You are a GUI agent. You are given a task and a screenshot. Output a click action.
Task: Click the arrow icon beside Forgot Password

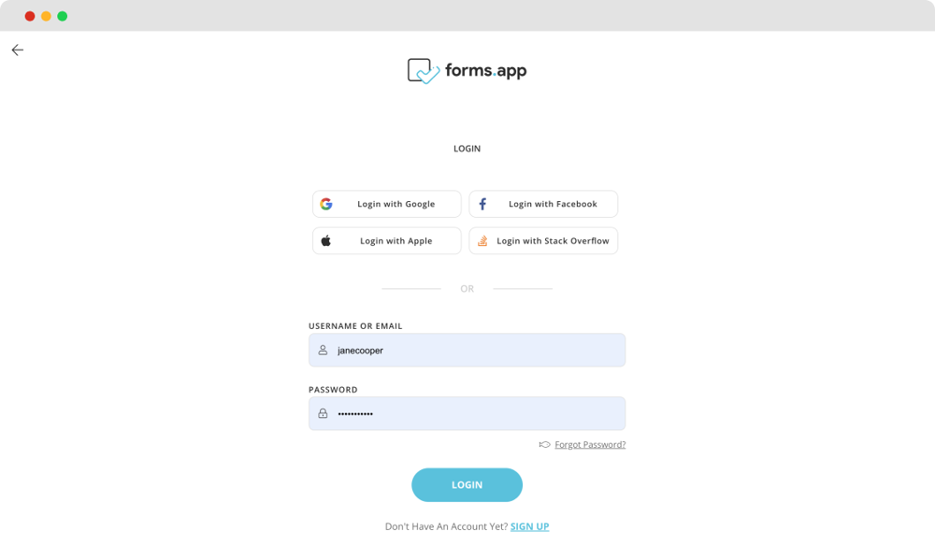pyautogui.click(x=543, y=444)
